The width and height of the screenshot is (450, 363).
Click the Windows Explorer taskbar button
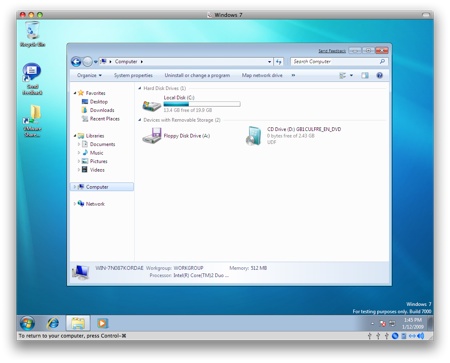coord(78,323)
